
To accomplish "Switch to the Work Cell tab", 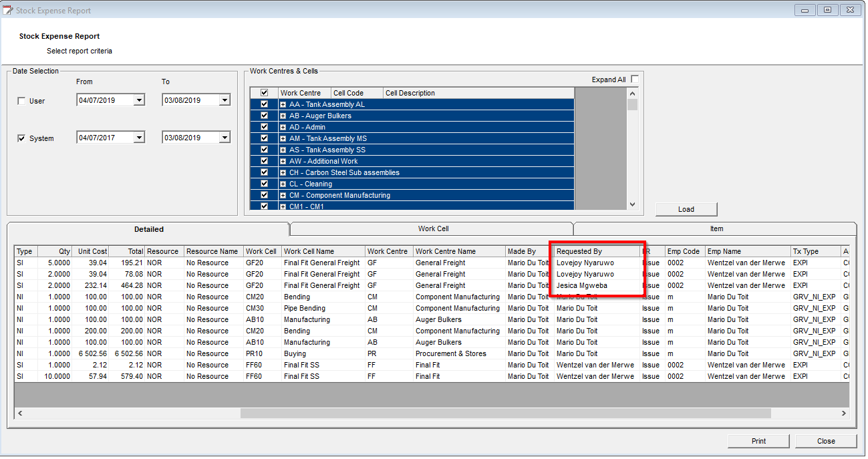I will (433, 228).
